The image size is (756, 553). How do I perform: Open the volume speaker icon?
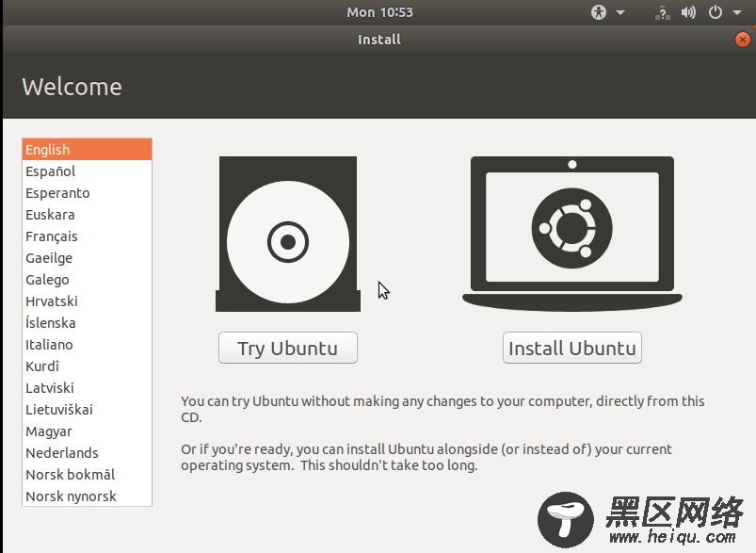point(688,12)
